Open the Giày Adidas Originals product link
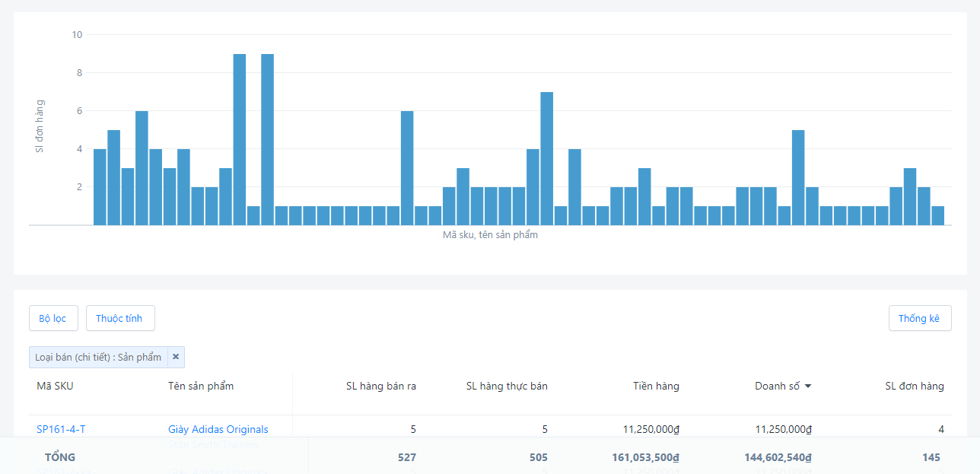The width and height of the screenshot is (980, 474). (x=218, y=429)
